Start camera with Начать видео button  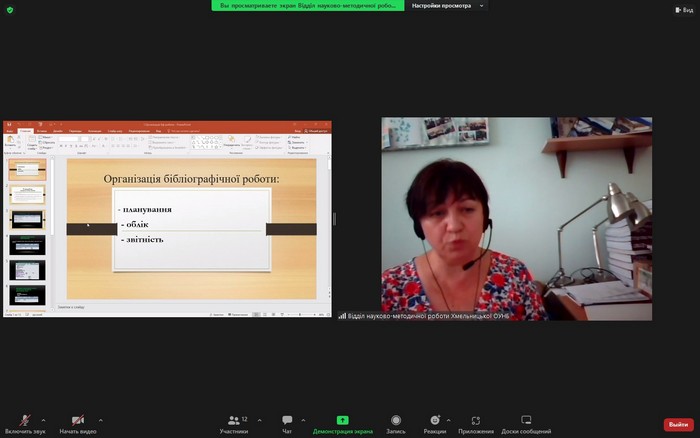pos(78,420)
